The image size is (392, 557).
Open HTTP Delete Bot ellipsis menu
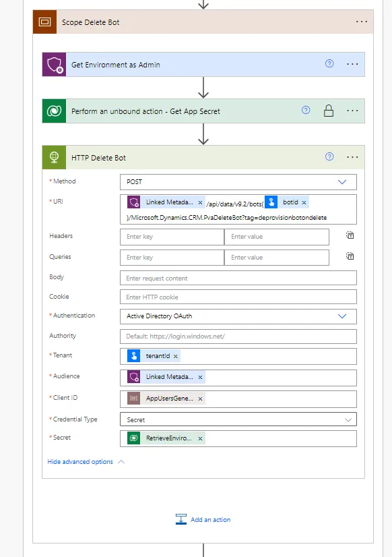coord(352,157)
